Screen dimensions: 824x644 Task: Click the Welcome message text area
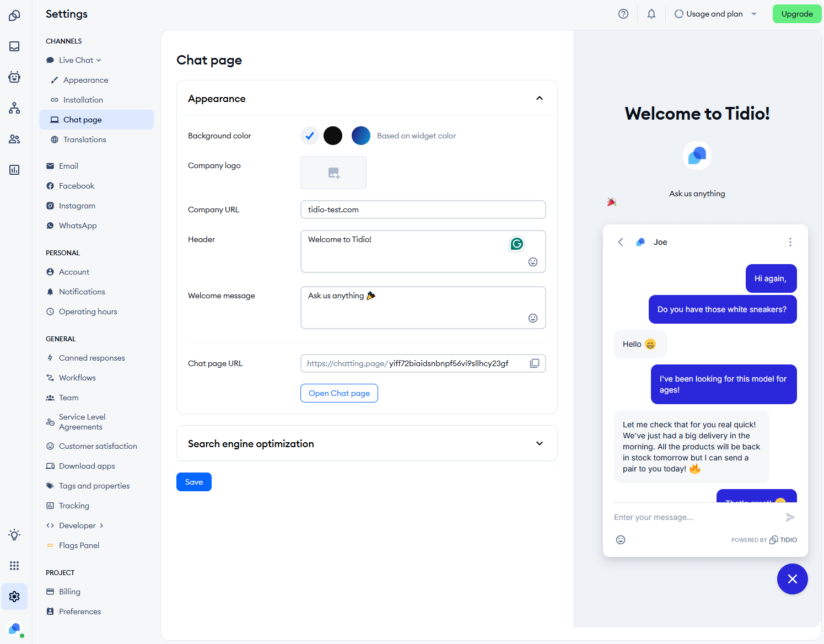click(x=423, y=308)
